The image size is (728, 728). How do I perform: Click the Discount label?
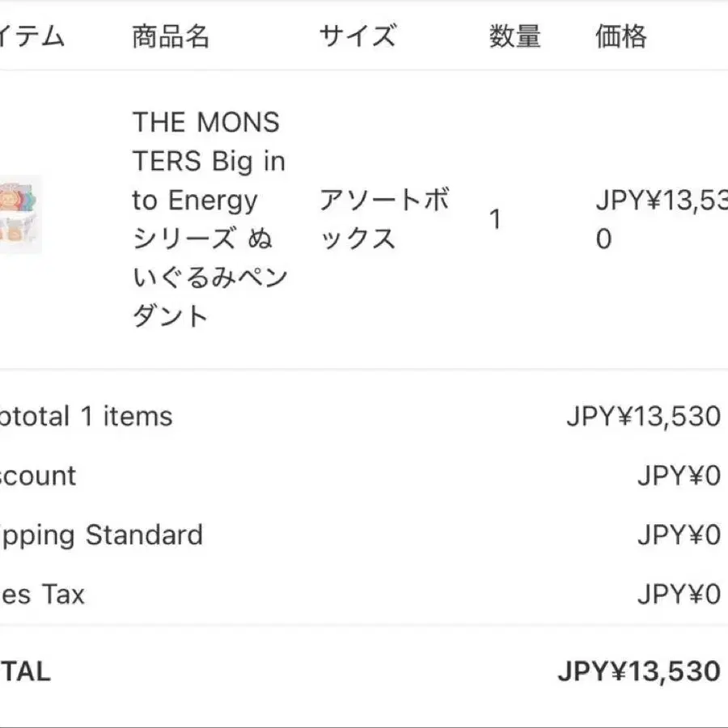pos(37,476)
